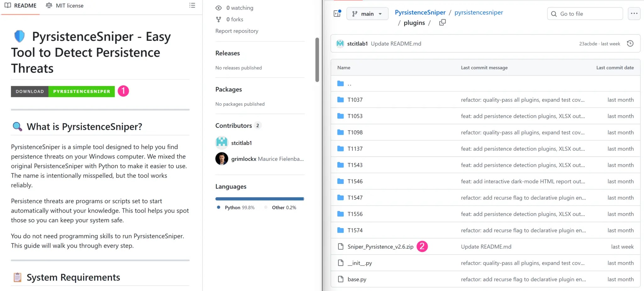Image resolution: width=644 pixels, height=291 pixels.
Task: Go to parent directory (..) row
Action: coord(485,84)
